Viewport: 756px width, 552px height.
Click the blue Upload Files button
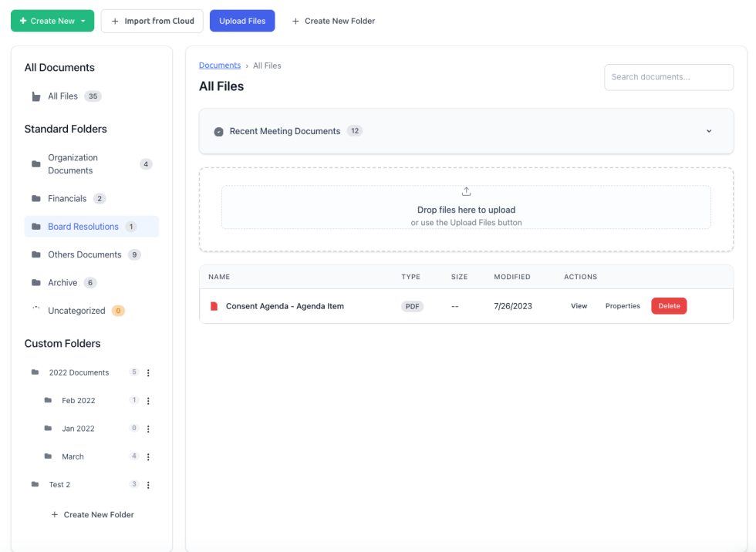(242, 21)
